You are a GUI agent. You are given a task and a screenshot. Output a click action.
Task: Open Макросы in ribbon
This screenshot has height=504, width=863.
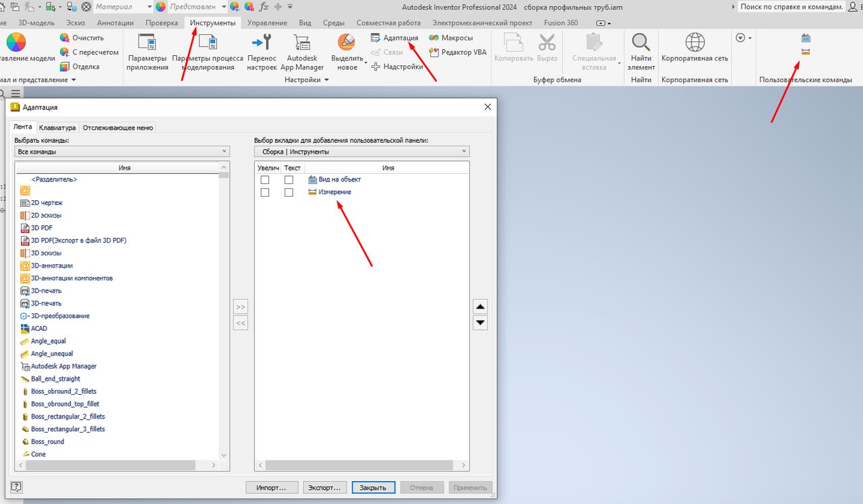pyautogui.click(x=450, y=38)
